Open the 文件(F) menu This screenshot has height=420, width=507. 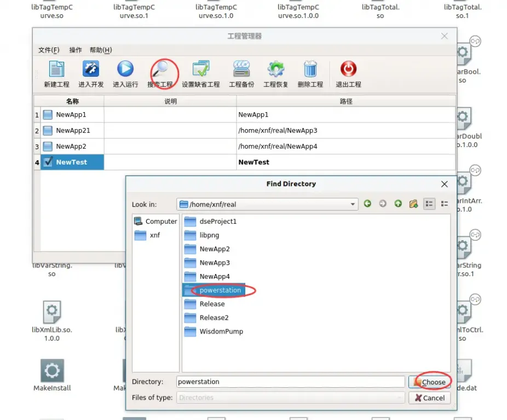click(x=49, y=50)
